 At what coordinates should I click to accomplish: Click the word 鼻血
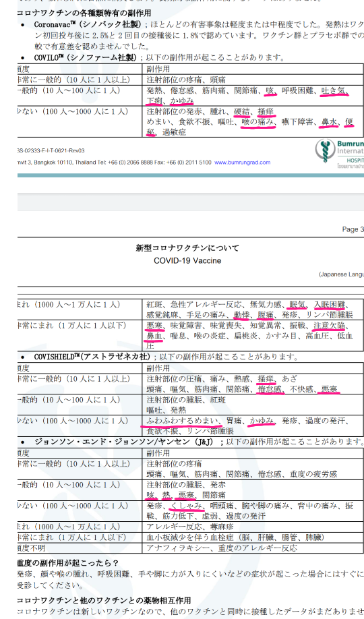point(154,336)
